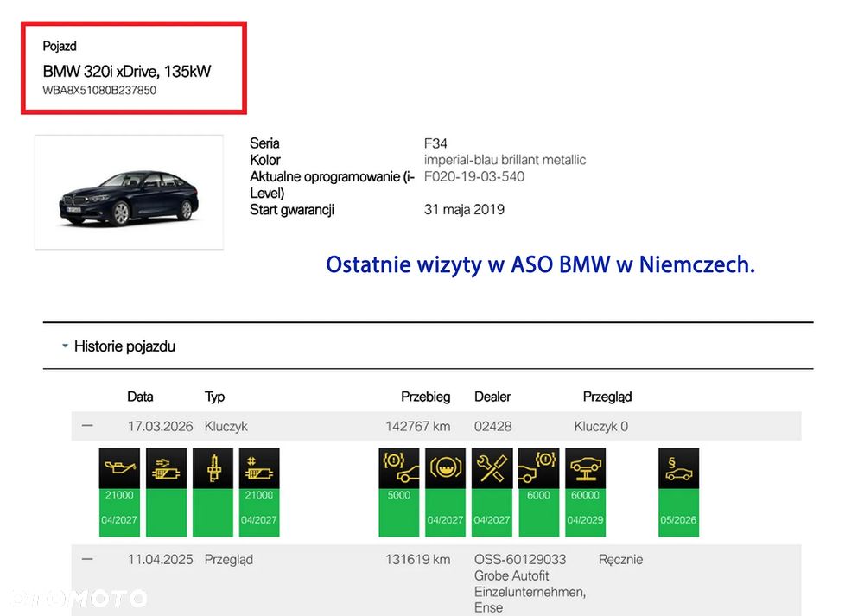Select the rear brake pads icon
This screenshot has height=616, width=864.
[x=539, y=468]
